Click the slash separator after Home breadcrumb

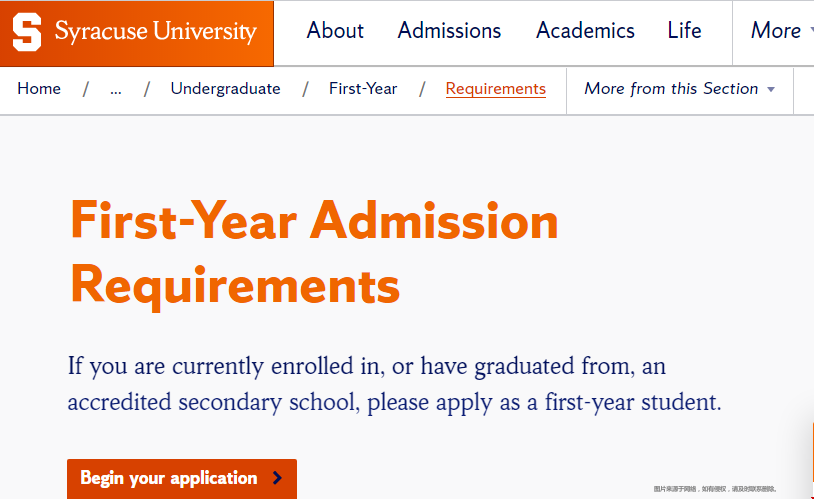click(86, 89)
